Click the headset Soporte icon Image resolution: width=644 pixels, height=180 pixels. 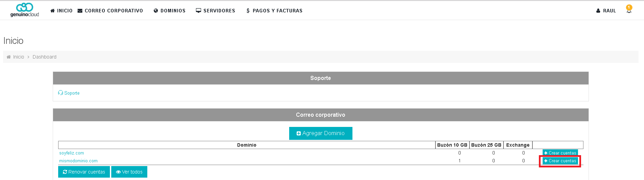[61, 93]
